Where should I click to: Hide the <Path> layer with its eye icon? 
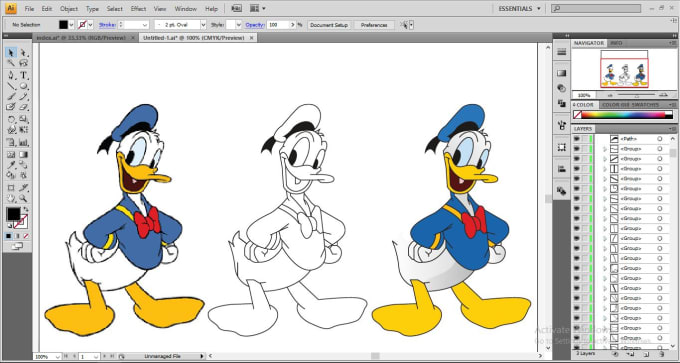coord(576,139)
